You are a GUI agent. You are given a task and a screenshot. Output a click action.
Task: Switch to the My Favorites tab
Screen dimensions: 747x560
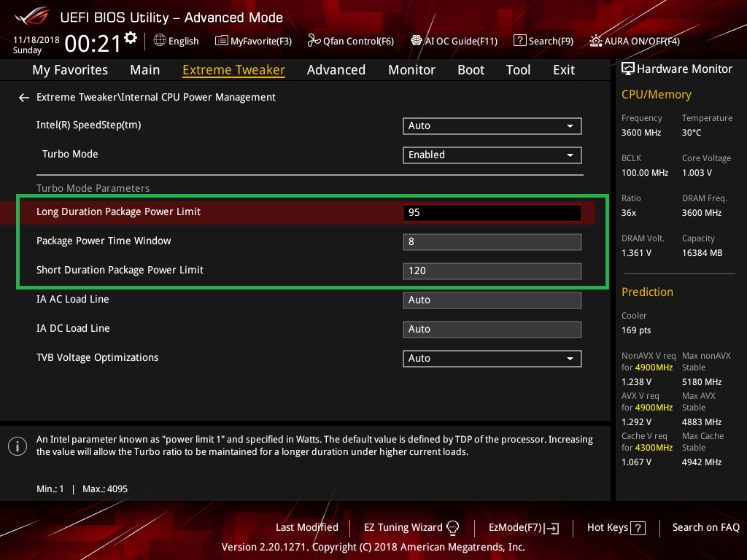click(x=70, y=70)
